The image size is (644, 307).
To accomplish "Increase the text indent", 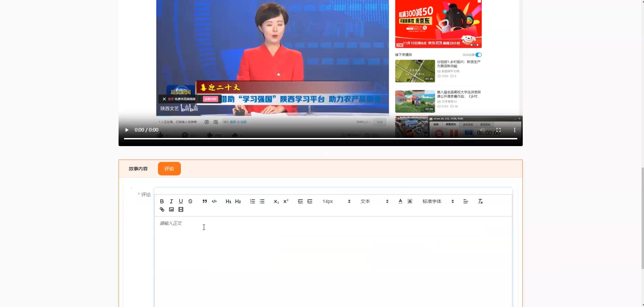I will [x=310, y=201].
